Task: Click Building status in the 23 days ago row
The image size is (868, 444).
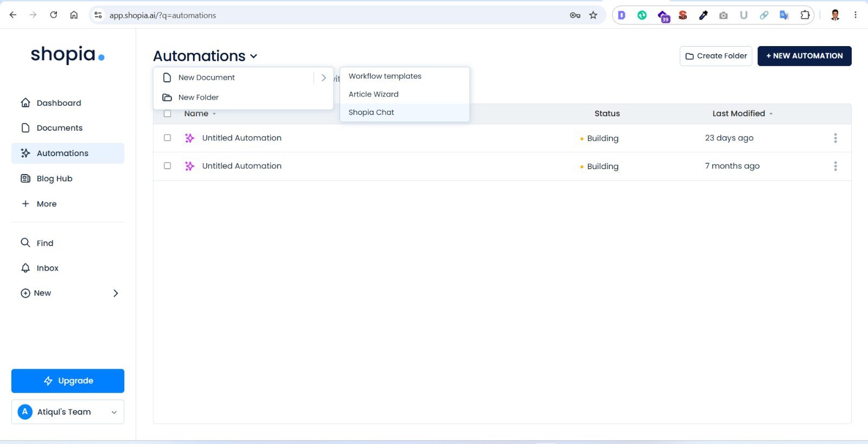Action: coord(599,138)
